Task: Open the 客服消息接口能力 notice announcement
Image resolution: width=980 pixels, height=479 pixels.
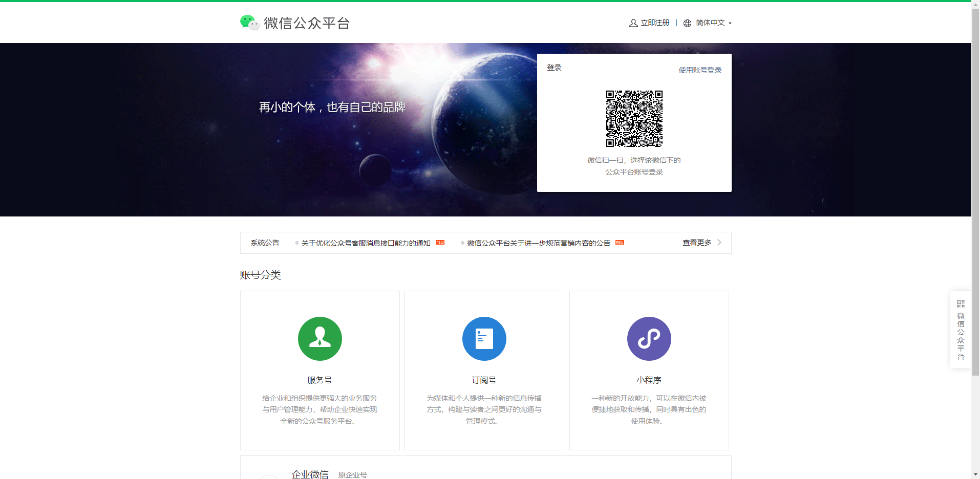Action: click(365, 243)
